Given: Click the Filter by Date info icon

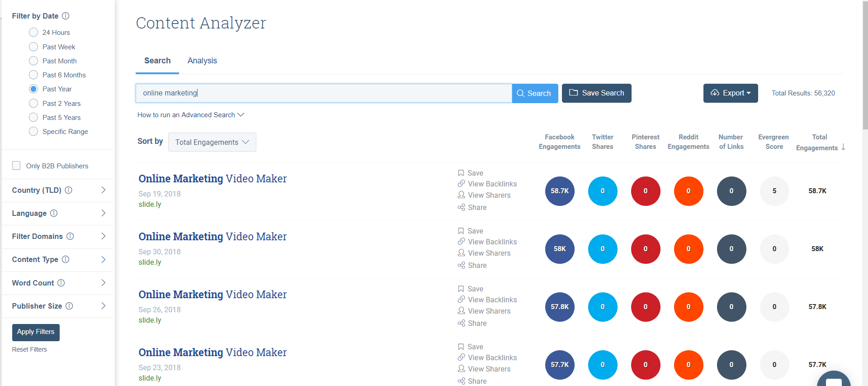Looking at the screenshot, I should coord(66,16).
